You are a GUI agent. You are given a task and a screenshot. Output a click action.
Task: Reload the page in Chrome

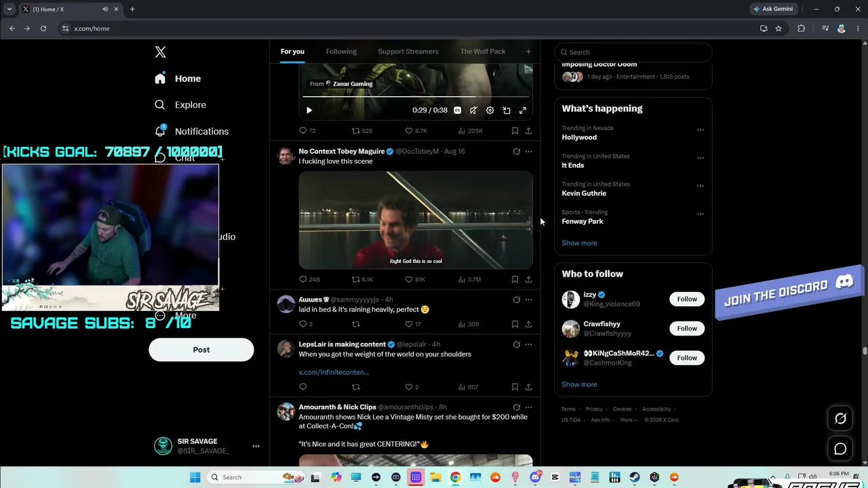[43, 28]
